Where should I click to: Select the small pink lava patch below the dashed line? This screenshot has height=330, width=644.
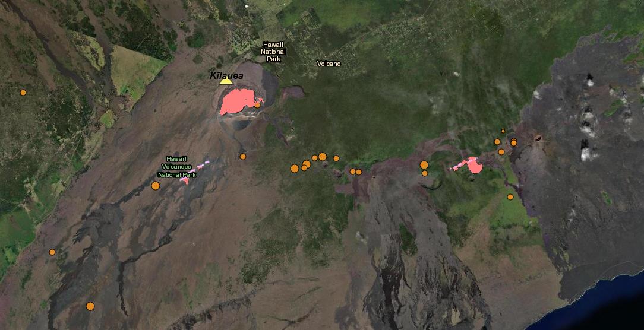pyautogui.click(x=185, y=180)
